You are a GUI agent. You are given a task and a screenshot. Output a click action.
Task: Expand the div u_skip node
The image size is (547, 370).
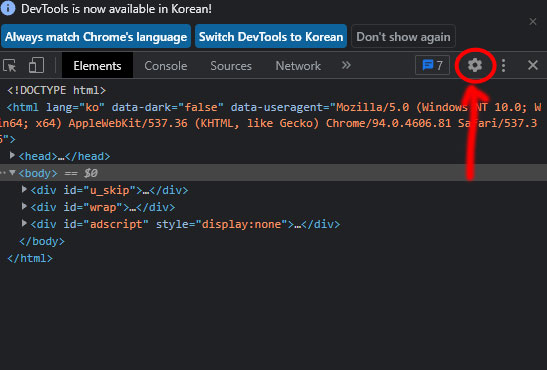coord(24,189)
